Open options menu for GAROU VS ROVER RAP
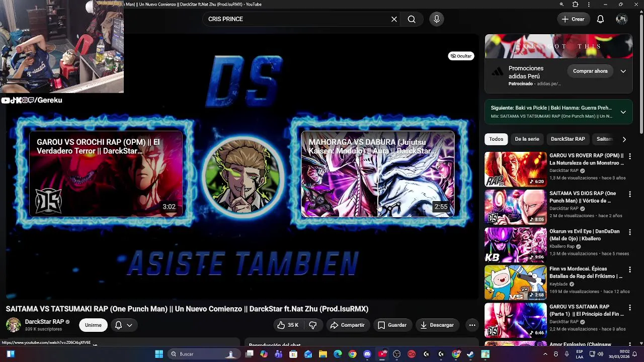The image size is (644, 362). (629, 156)
